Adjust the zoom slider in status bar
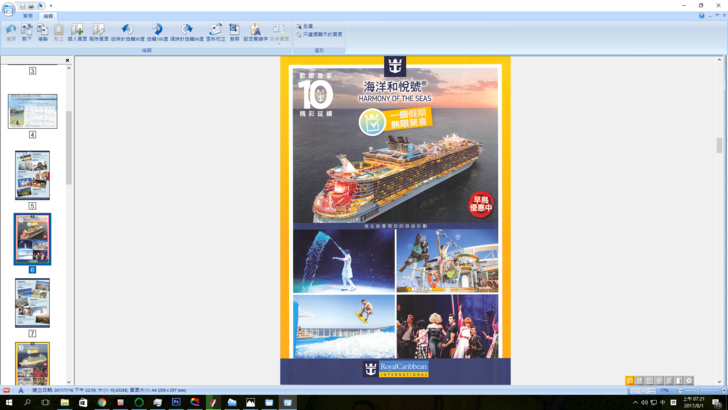The width and height of the screenshot is (728, 410). point(663,390)
